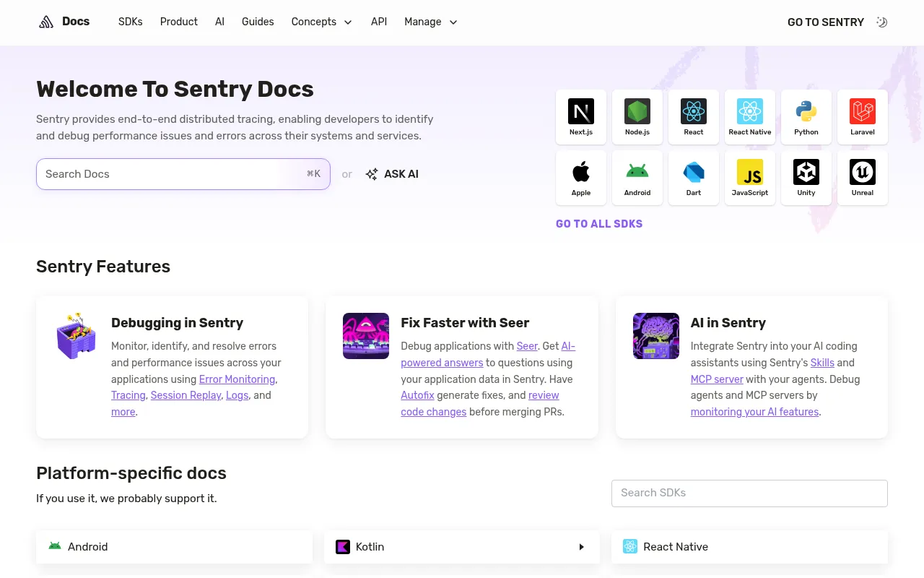Open the React SDK tile

(x=694, y=117)
